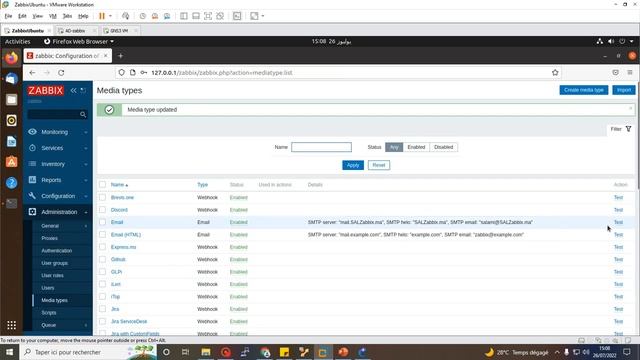This screenshot has height=360, width=640.
Task: Click the Apply filter button
Action: 353,165
